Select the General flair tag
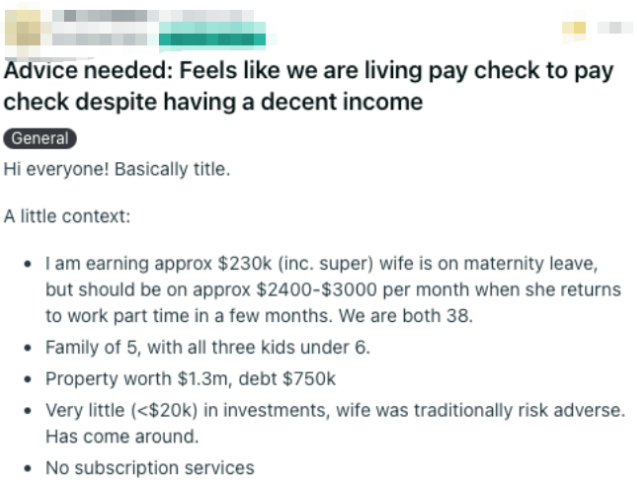Image resolution: width=637 pixels, height=483 pixels. point(40,139)
